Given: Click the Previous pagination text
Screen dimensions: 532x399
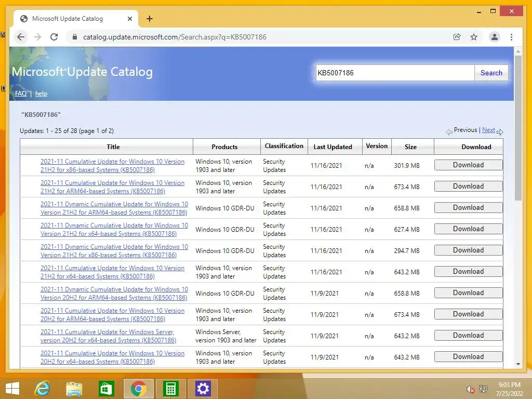Looking at the screenshot, I should 465,130.
